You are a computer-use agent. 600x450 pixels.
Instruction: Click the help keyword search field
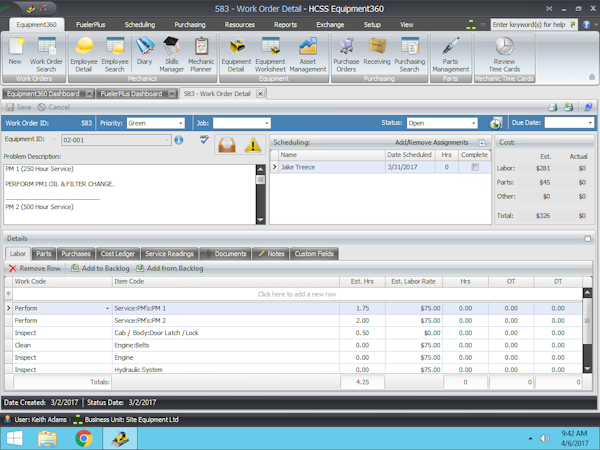[529, 24]
